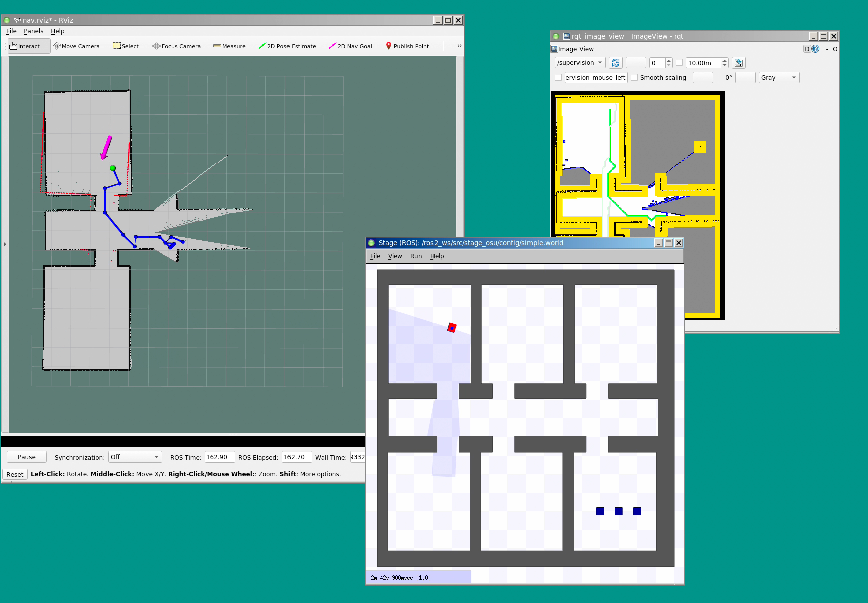Activate the Select tool in RViz
The width and height of the screenshot is (868, 603).
[126, 46]
